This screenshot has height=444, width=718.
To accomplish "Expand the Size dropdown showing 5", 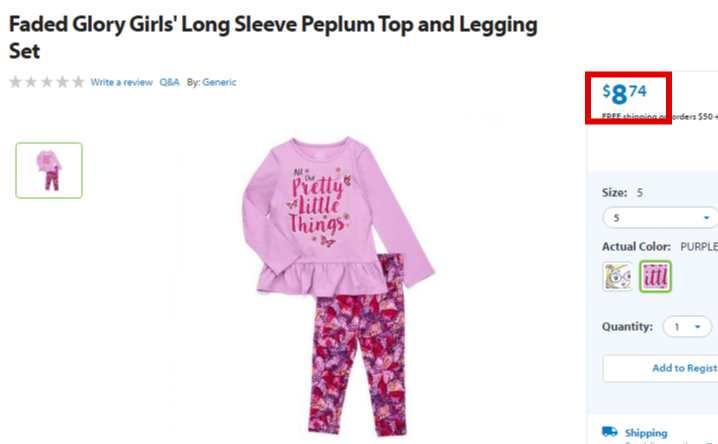I will 660,218.
